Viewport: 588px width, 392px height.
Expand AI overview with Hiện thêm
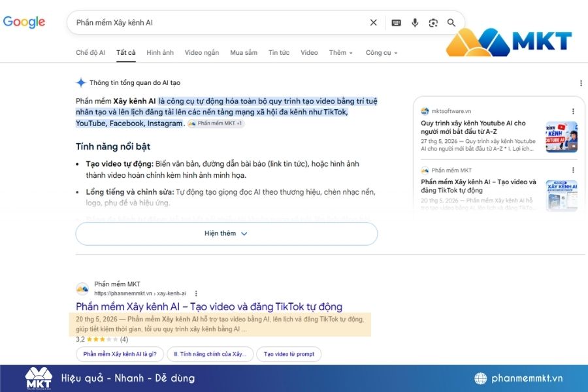[x=227, y=234]
